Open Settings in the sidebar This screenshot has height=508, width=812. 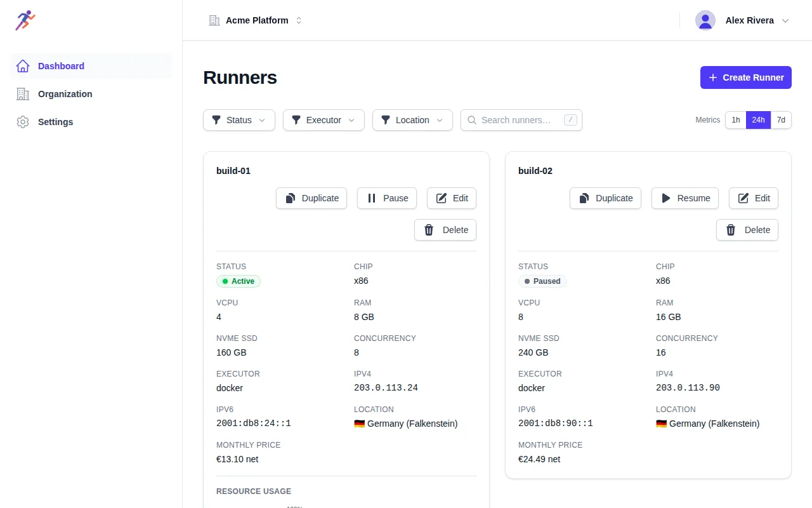[x=91, y=122]
